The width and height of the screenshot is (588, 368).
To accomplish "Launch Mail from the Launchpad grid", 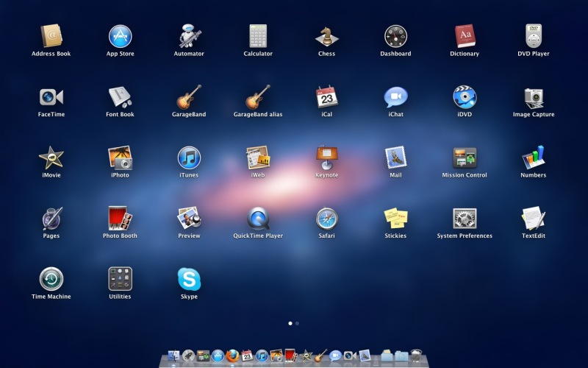I will (x=395, y=158).
